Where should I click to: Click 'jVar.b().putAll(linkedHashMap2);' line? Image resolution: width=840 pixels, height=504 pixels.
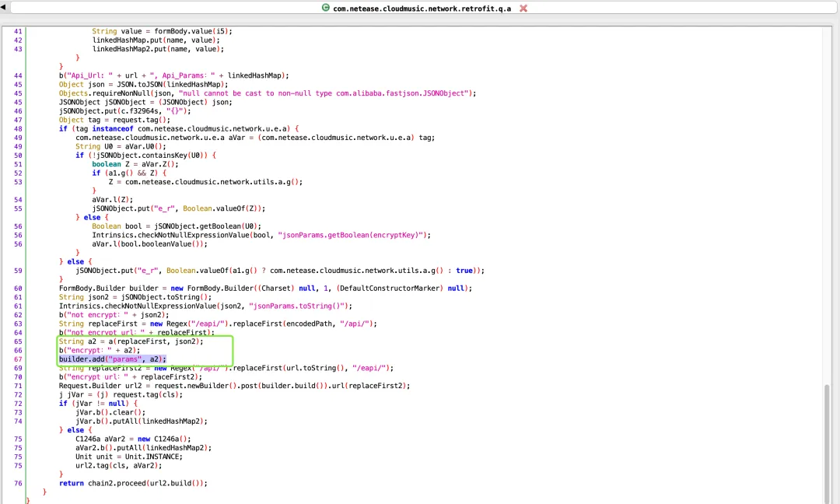[x=142, y=421]
